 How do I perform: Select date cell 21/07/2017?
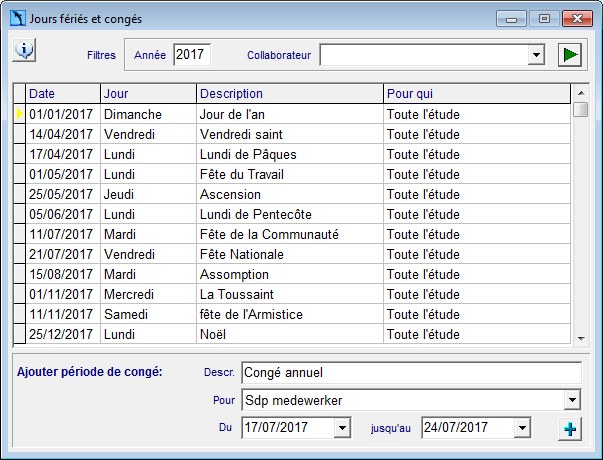63,254
